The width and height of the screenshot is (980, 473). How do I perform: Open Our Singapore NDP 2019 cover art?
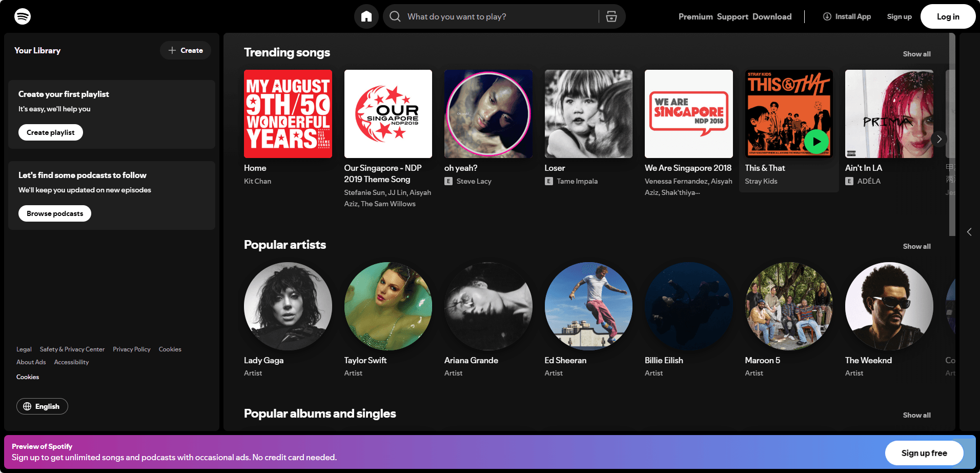(388, 114)
